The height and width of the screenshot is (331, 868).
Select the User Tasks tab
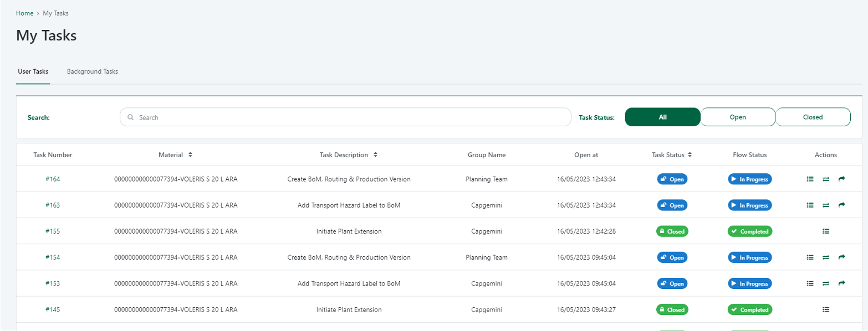tap(33, 71)
